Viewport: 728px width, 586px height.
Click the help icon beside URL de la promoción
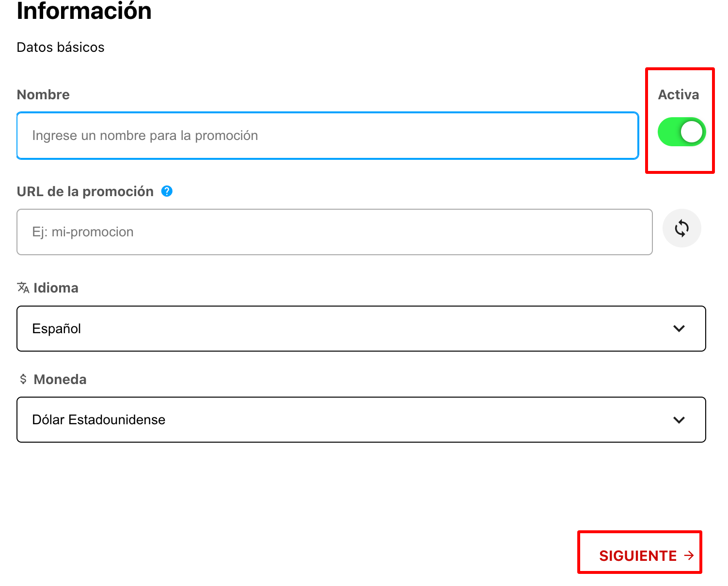(166, 191)
